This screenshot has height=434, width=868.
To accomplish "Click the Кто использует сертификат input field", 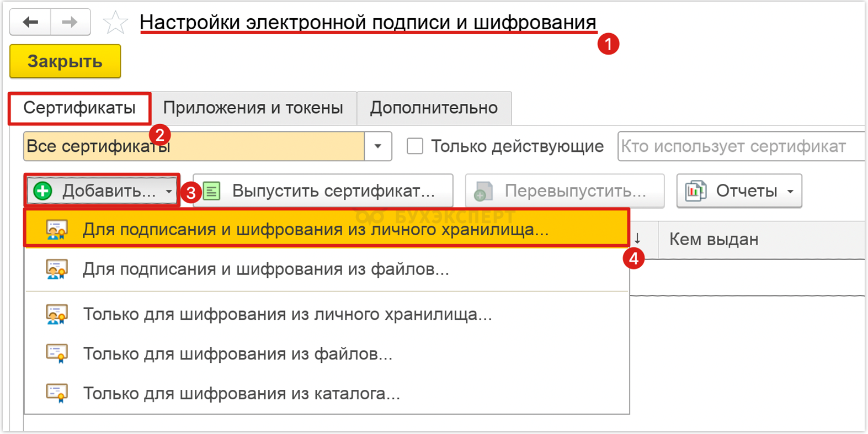I will (741, 146).
